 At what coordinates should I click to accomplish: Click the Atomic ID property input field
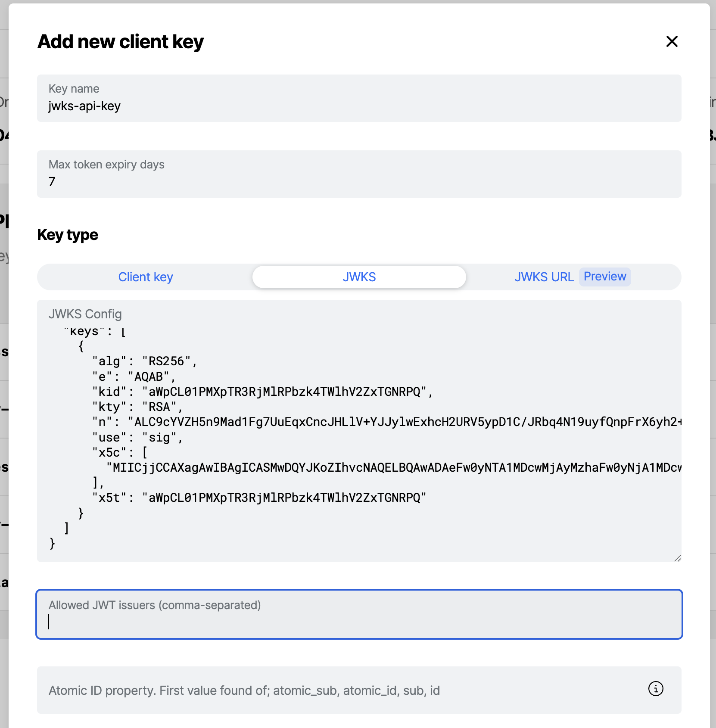(359, 690)
